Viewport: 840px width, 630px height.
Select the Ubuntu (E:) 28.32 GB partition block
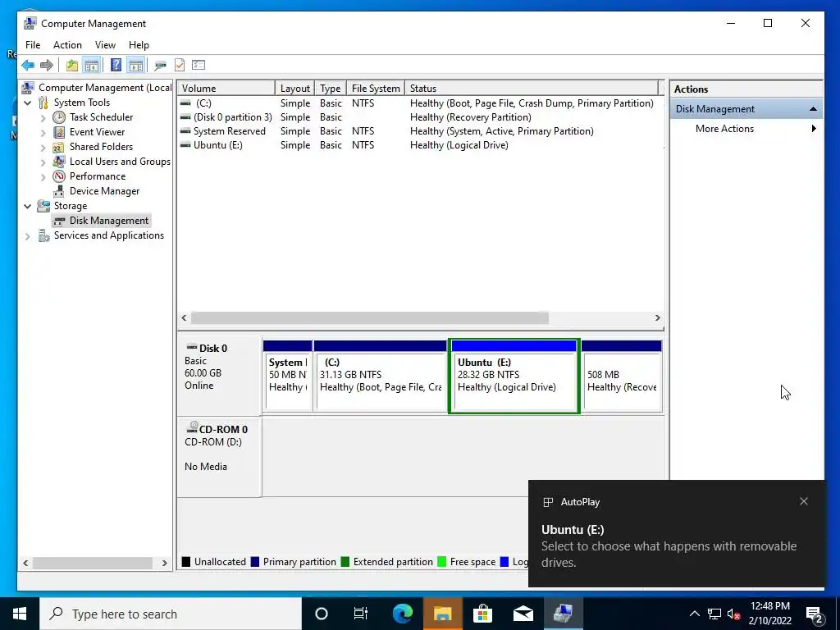pyautogui.click(x=514, y=376)
